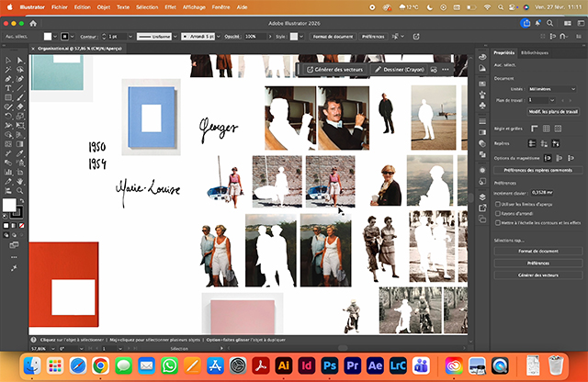Open the Fenêtre menu

point(220,7)
